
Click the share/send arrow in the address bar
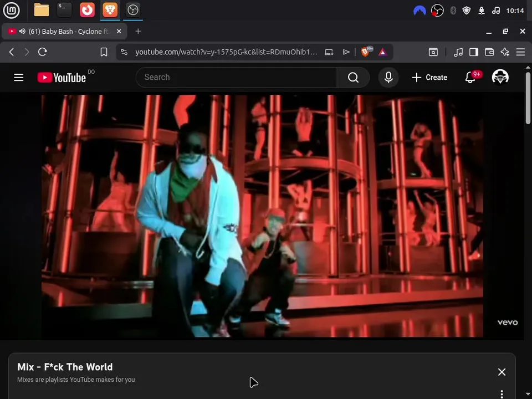[346, 52]
